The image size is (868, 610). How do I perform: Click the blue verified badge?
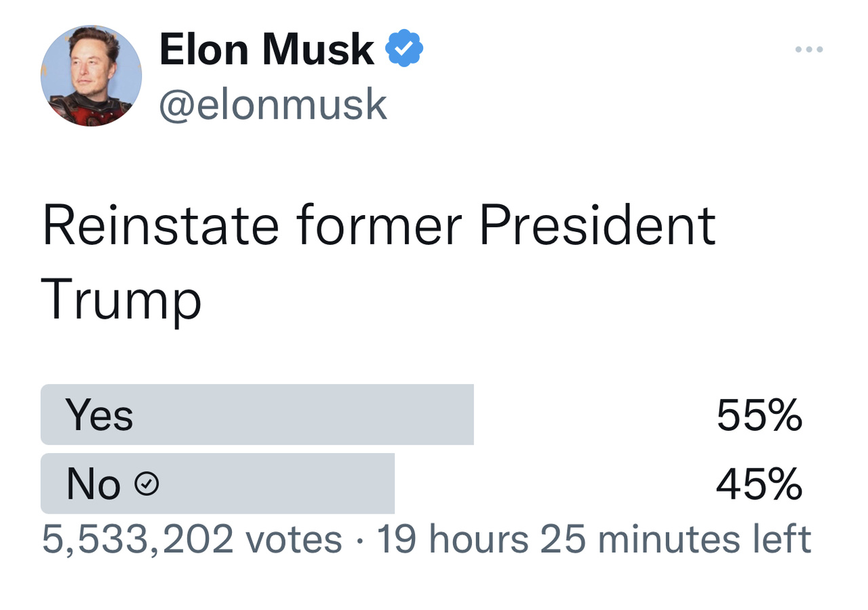click(404, 49)
